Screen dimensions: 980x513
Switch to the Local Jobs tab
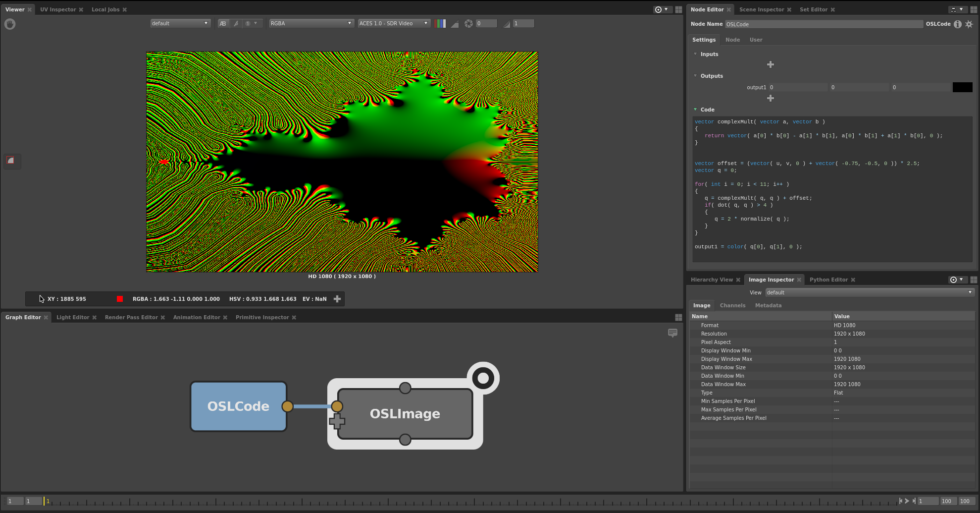(x=105, y=9)
